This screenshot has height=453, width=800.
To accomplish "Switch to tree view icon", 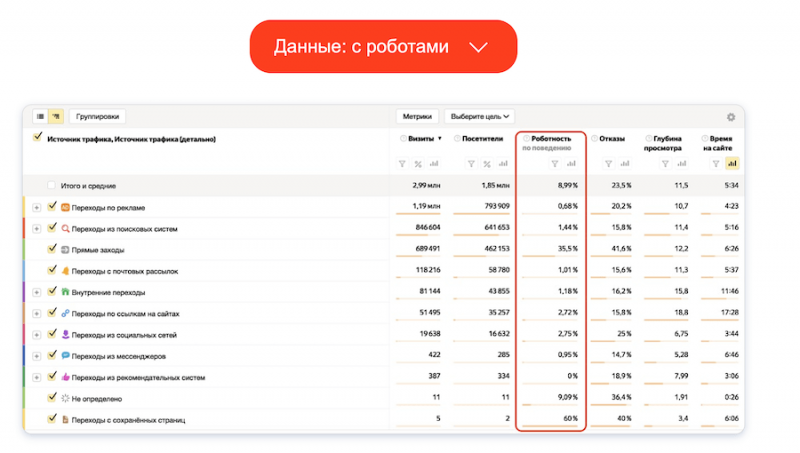I will click(55, 116).
